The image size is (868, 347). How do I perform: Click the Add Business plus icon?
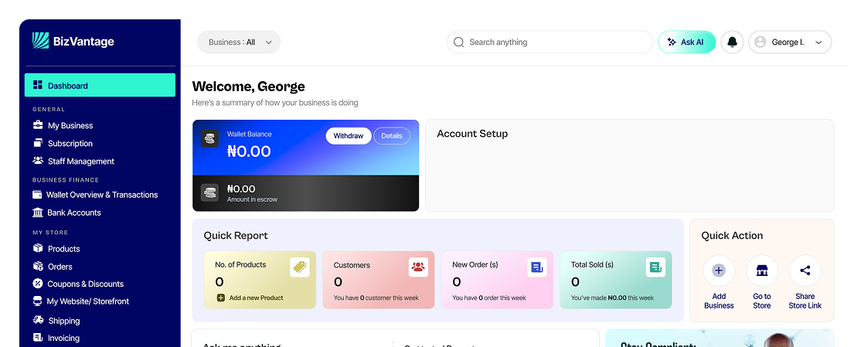(719, 270)
